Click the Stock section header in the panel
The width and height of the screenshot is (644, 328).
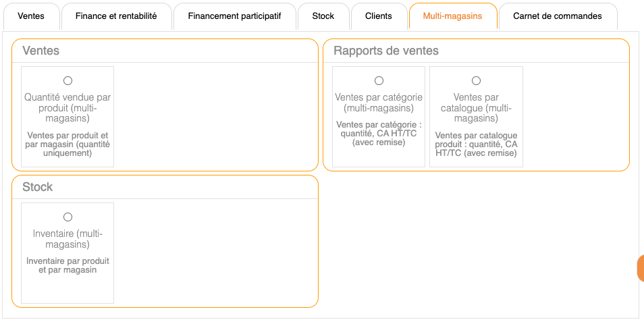[x=38, y=187]
